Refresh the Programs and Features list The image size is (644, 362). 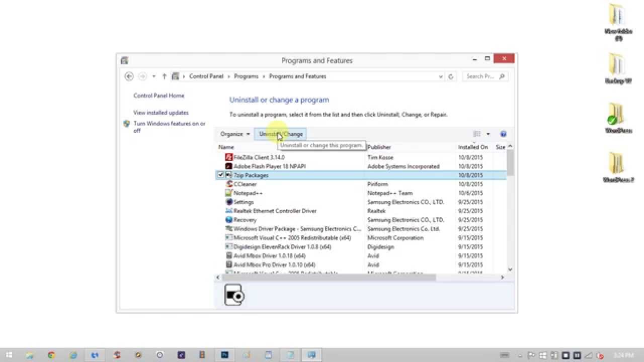451,76
